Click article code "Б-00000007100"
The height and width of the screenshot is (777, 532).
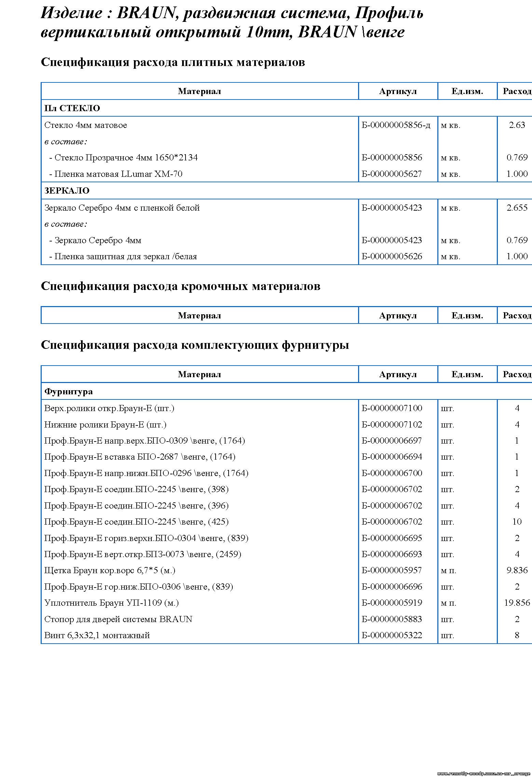392,408
